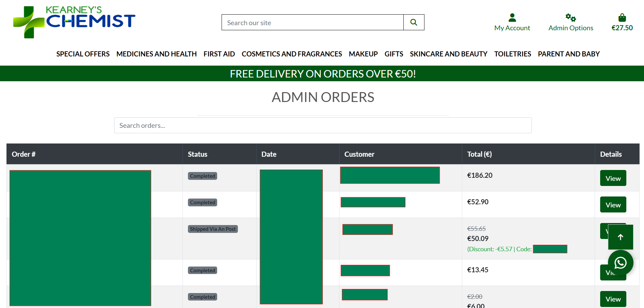The width and height of the screenshot is (644, 308).
Task: Open the MEDICINES AND HEALTH menu
Action: point(156,54)
